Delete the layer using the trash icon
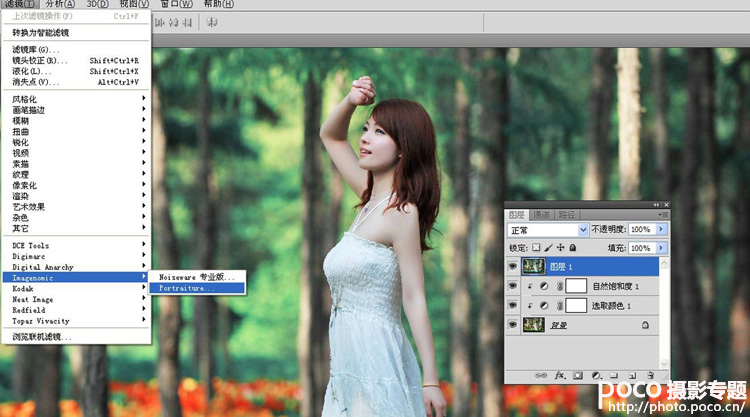Screen dimensions: 750x417 (x=650, y=376)
